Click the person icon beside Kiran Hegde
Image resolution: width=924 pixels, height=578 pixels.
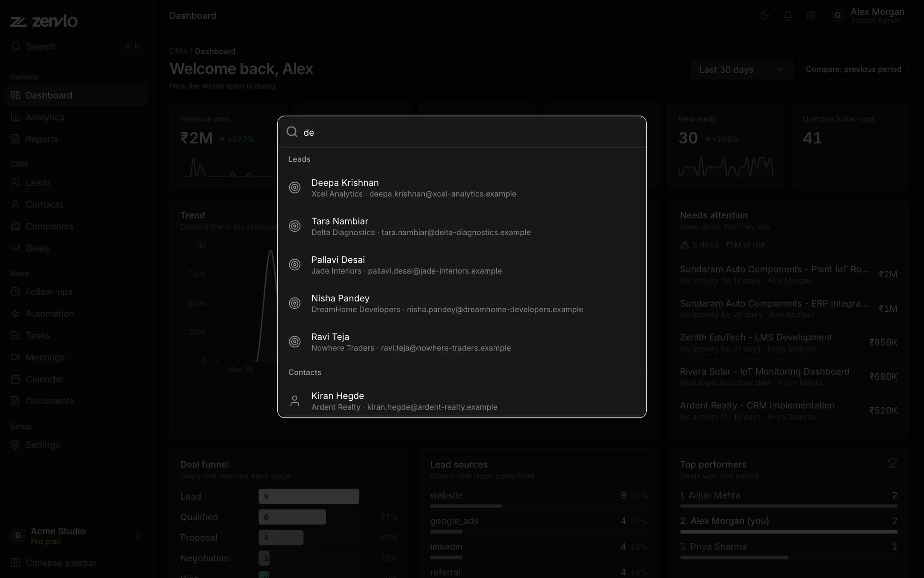click(x=295, y=401)
